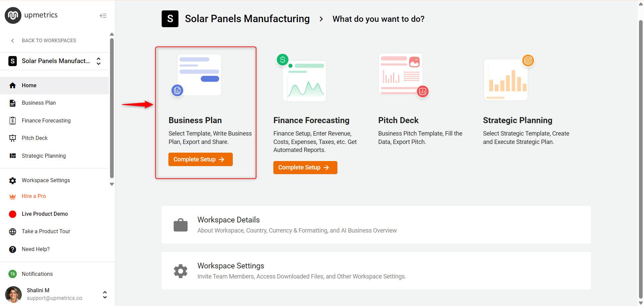Open Strategic Planning in the sidebar
The width and height of the screenshot is (644, 306).
(x=44, y=156)
